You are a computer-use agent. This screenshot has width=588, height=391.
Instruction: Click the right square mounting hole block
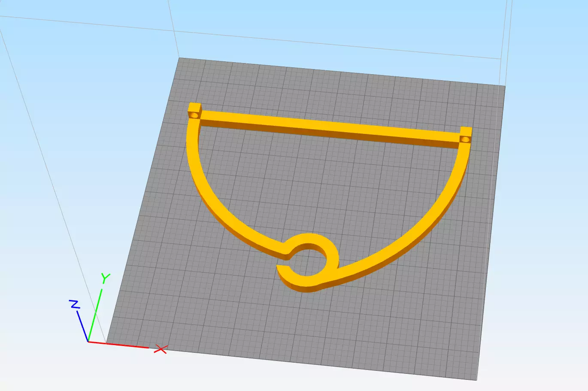[466, 135]
